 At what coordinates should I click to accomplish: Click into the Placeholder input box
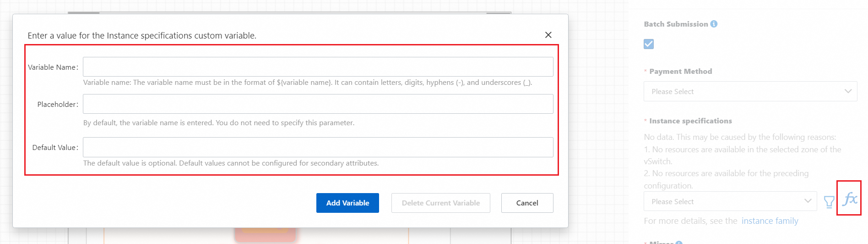pyautogui.click(x=318, y=104)
